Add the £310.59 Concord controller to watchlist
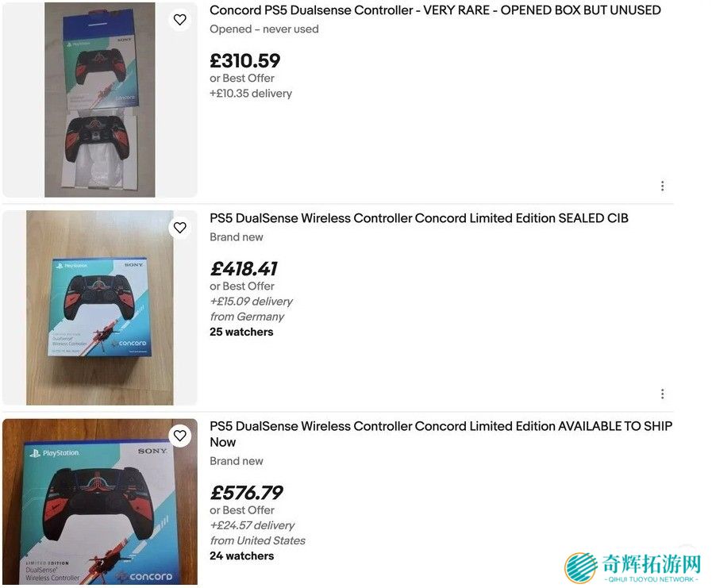This screenshot has width=712, height=588. tap(180, 20)
